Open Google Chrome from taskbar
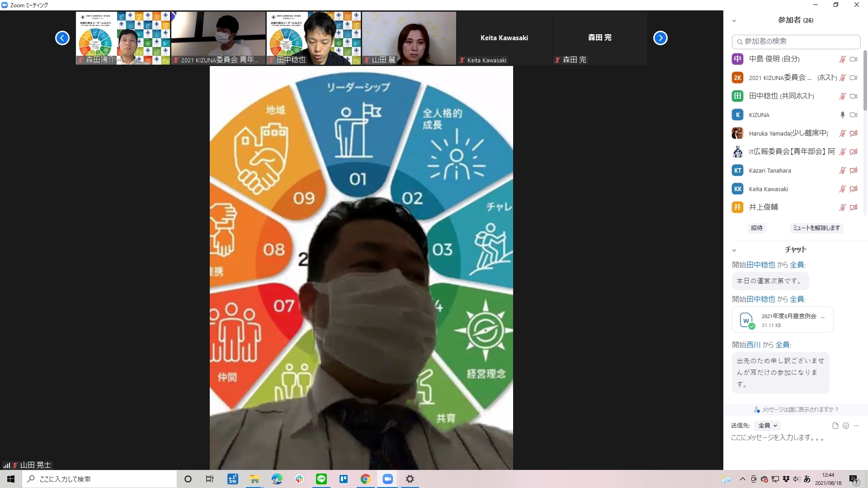 pyautogui.click(x=366, y=479)
